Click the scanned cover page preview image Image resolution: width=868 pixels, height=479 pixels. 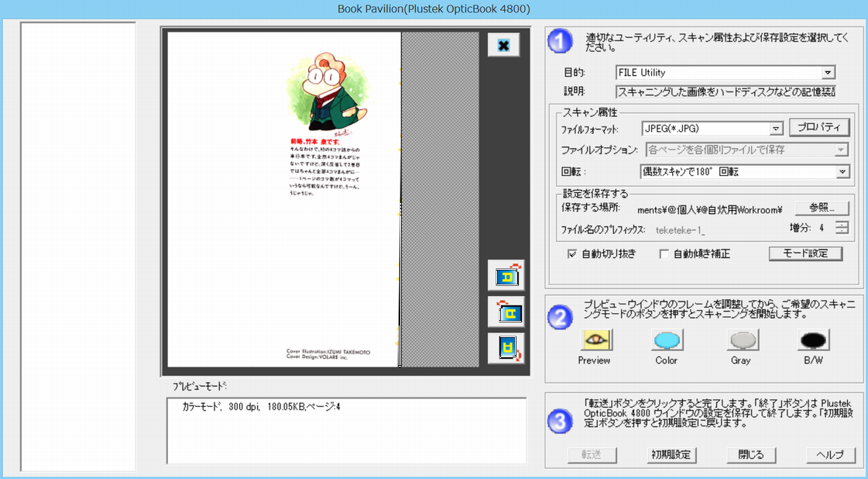coord(284,199)
